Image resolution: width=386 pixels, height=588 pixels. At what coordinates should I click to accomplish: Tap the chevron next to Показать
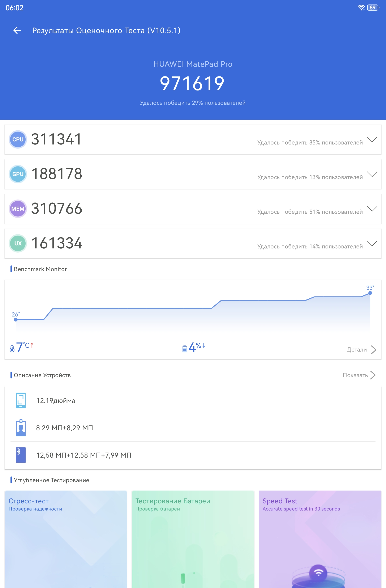[x=373, y=375]
